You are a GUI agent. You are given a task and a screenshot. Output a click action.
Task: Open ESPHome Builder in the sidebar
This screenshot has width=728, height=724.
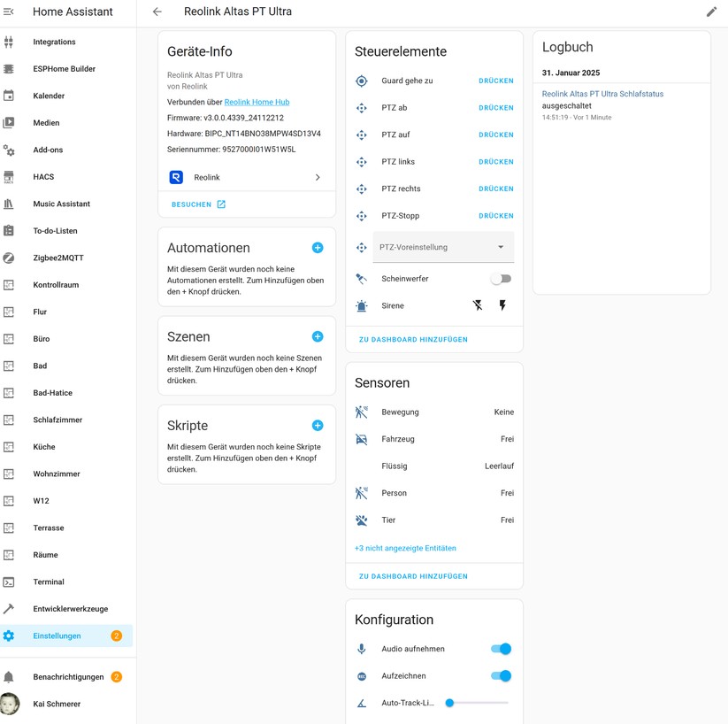66,69
